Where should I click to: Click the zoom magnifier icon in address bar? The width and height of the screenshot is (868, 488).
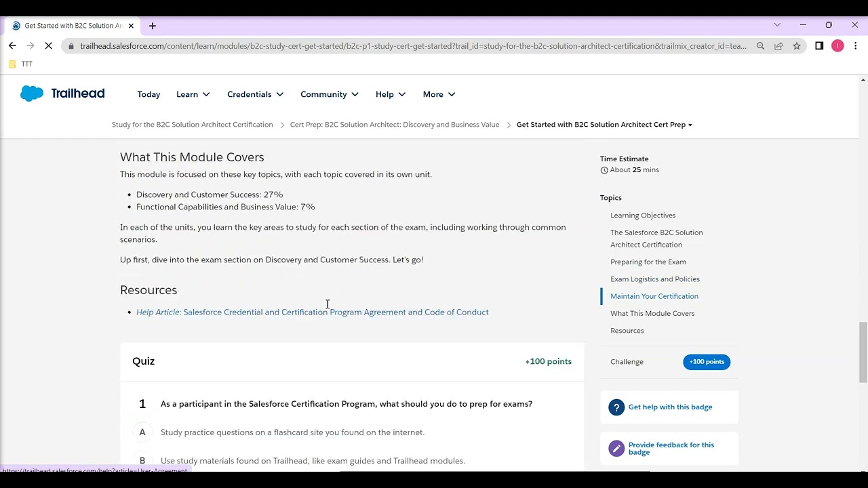coord(760,46)
